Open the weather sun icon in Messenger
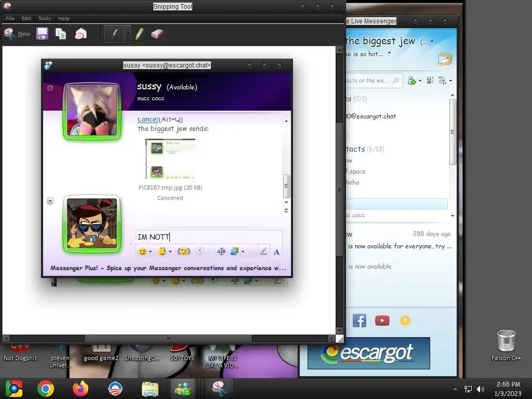Screen dimensions: 532x399 tap(405, 320)
